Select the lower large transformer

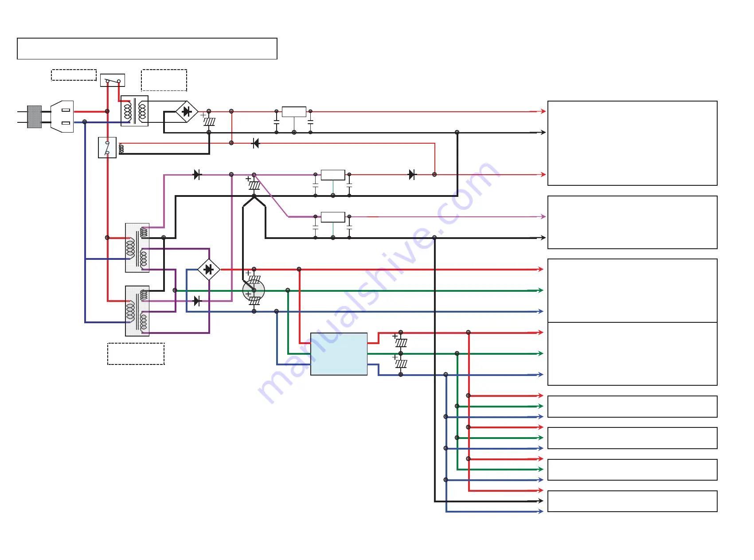click(137, 311)
